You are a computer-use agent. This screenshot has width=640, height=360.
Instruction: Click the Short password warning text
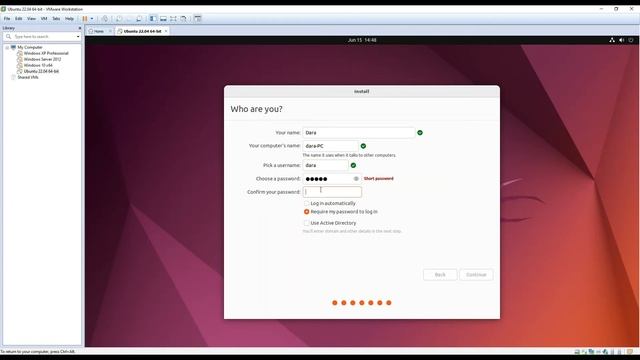[378, 179]
